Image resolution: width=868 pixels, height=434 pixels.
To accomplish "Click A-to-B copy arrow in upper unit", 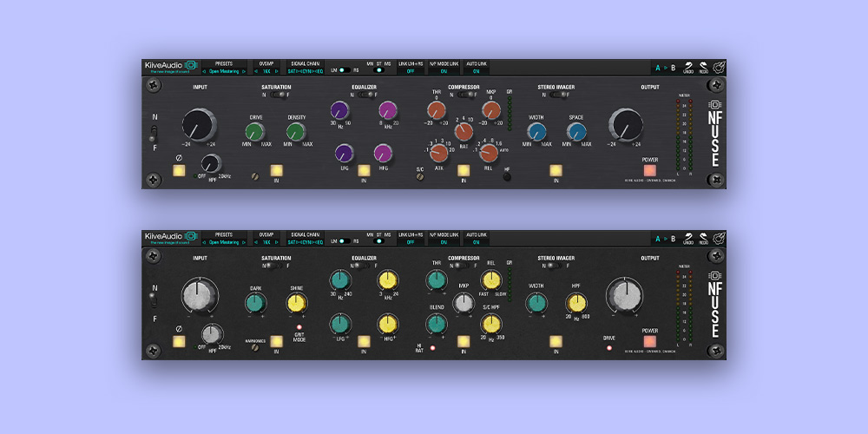I will 666,68.
